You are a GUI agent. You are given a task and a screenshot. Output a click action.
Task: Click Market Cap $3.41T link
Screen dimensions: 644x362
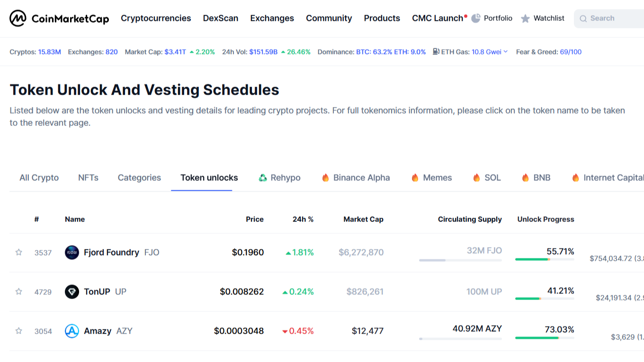(175, 52)
